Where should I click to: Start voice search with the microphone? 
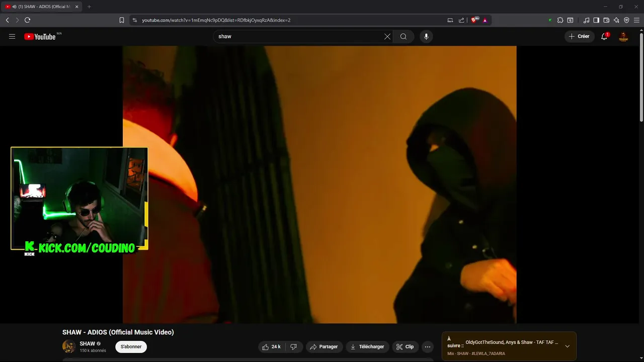[x=426, y=36]
